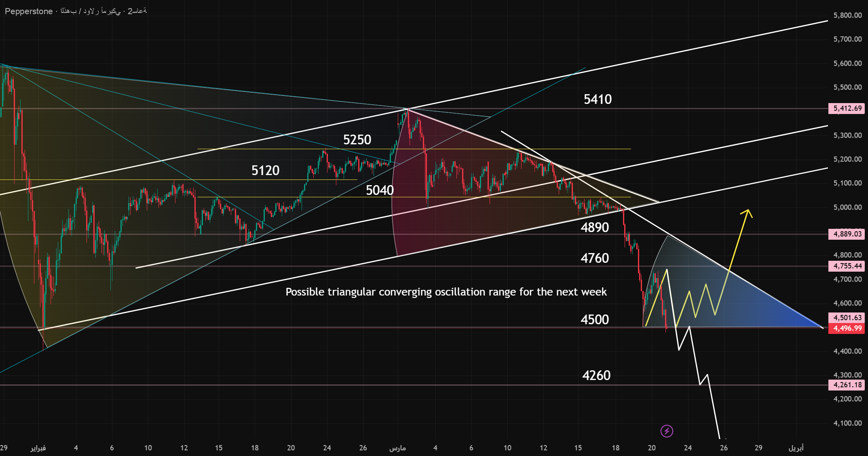This screenshot has height=456, width=868.
Task: Click the 4,755.44 price axis tag
Action: 847,266
